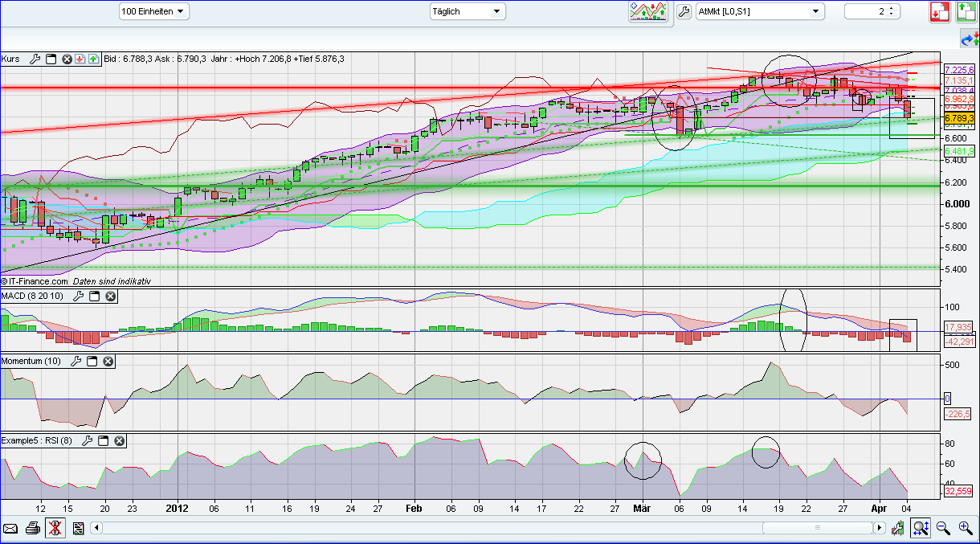980x544 pixels.
Task: Open MACD indicator wrench settings
Action: 78,297
